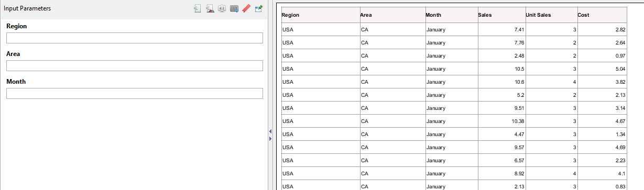Image resolution: width=644 pixels, height=190 pixels.
Task: Click the Area input field
Action: (x=134, y=65)
